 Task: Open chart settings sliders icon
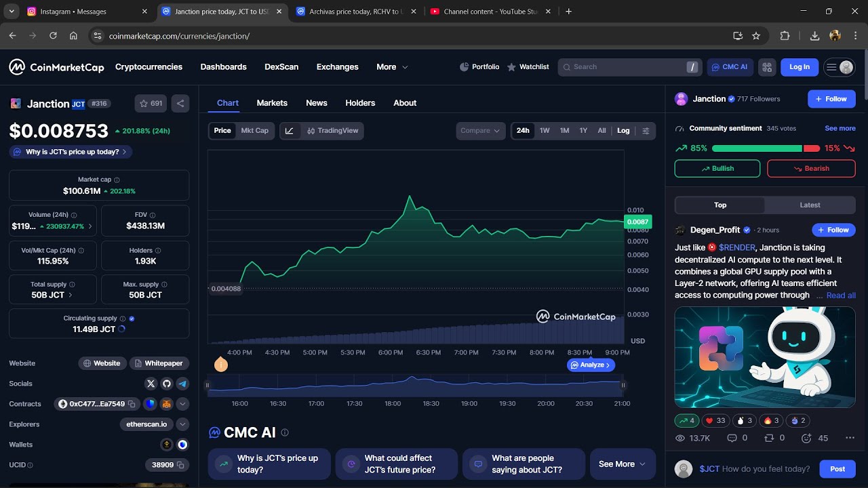click(x=646, y=131)
